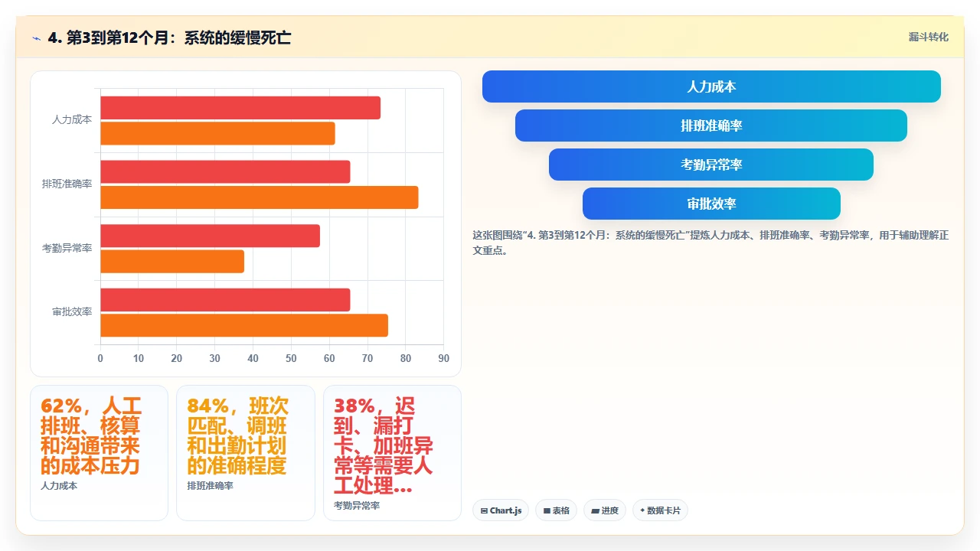Click the orange bar for 排班准确率
Viewport: 980px width, 551px height.
click(260, 197)
